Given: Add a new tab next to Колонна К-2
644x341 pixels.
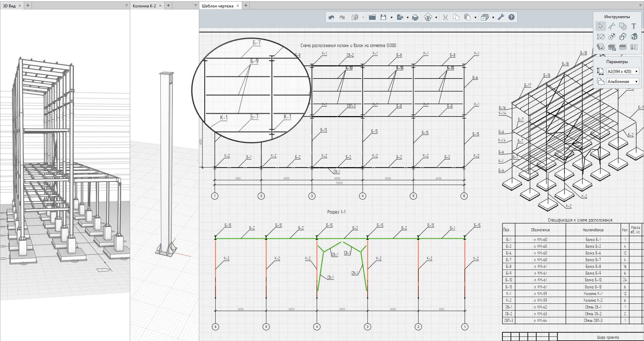Looking at the screenshot, I should (x=168, y=5).
